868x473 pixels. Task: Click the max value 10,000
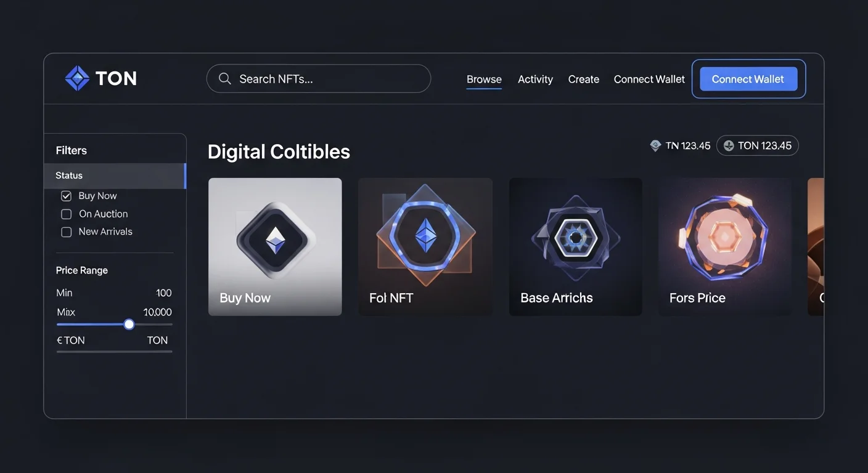(158, 312)
